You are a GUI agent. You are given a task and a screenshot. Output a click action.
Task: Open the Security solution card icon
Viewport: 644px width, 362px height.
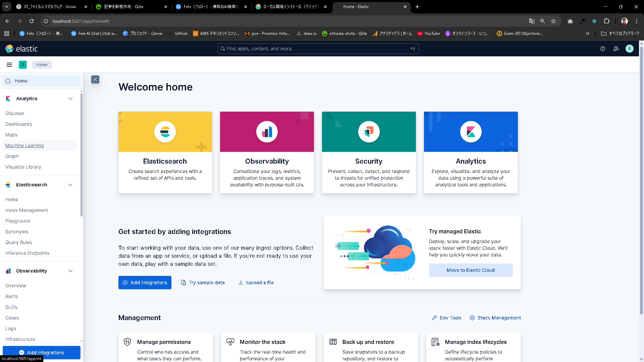pyautogui.click(x=369, y=132)
